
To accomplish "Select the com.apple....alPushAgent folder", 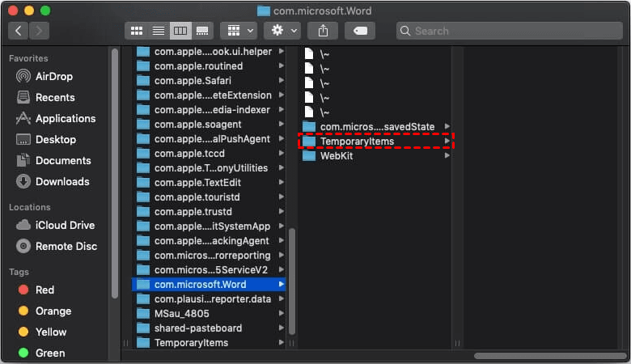I will tap(209, 139).
